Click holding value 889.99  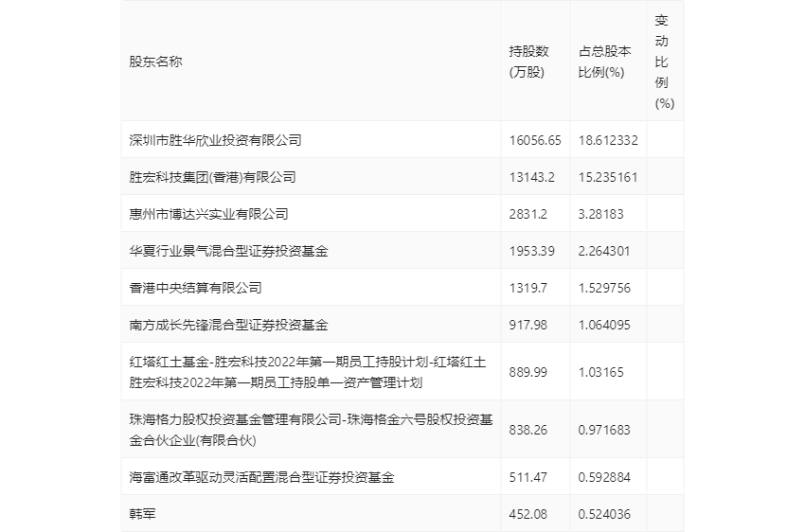pos(528,372)
